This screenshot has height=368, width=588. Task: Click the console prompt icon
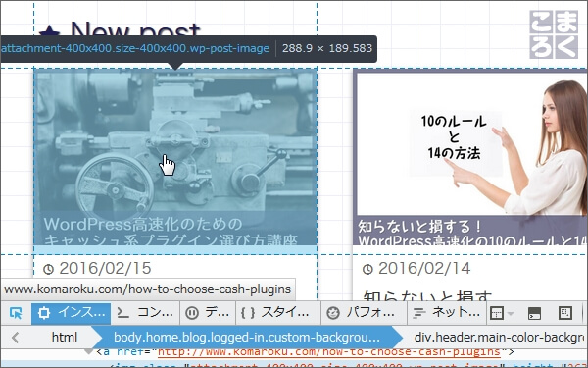click(123, 313)
